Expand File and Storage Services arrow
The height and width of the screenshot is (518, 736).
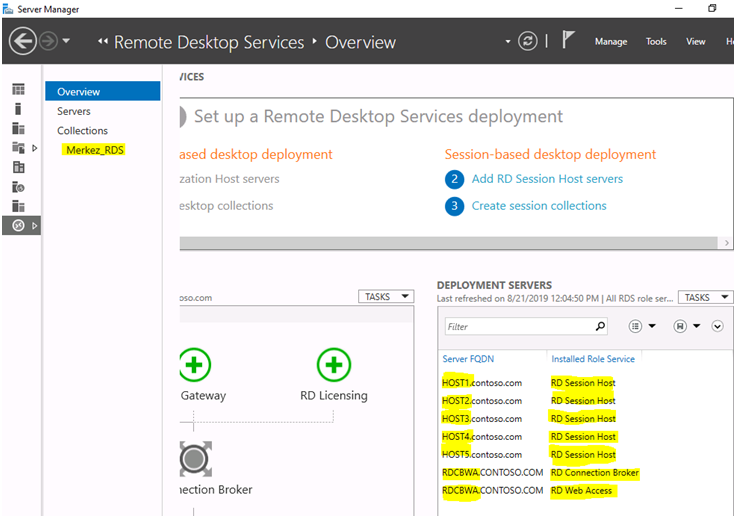click(34, 148)
